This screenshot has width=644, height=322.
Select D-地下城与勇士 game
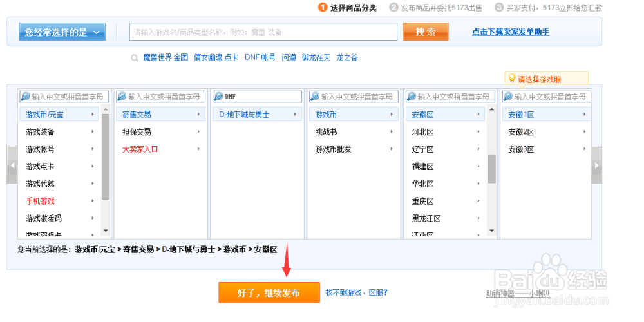pos(257,115)
